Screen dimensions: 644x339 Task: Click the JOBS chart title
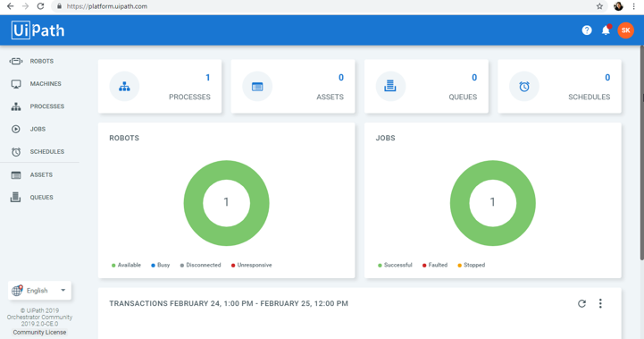tap(385, 138)
